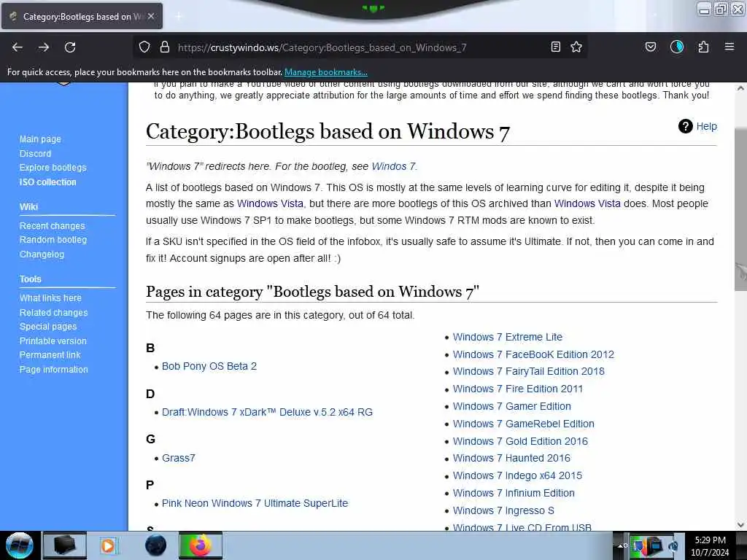
Task: Open the Grass7 page
Action: point(179,458)
